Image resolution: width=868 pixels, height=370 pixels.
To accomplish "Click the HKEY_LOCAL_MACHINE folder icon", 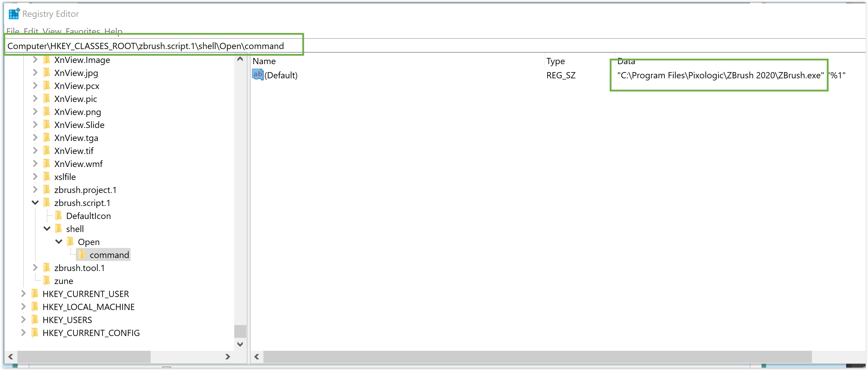I will (35, 306).
